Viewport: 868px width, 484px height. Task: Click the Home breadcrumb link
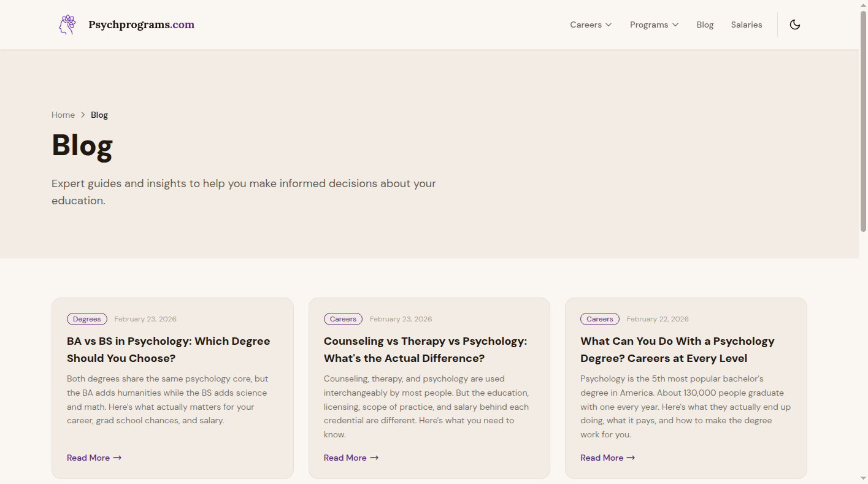(x=63, y=115)
